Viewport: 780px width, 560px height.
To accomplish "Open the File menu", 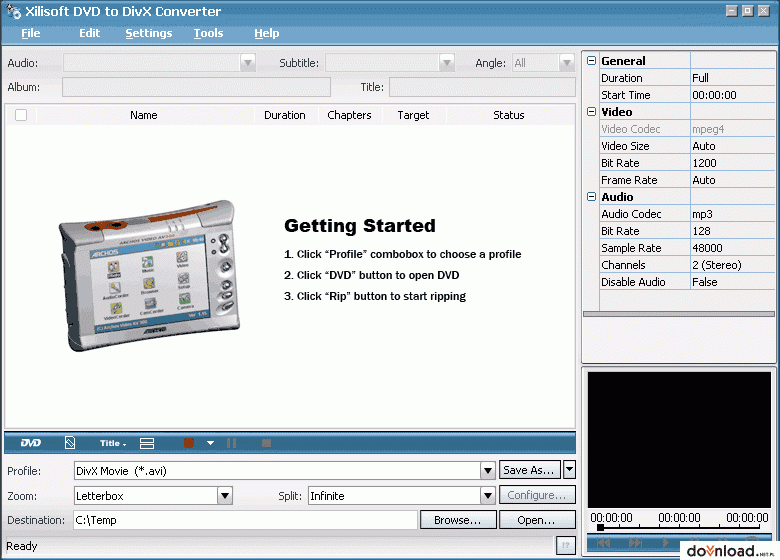I will (30, 33).
